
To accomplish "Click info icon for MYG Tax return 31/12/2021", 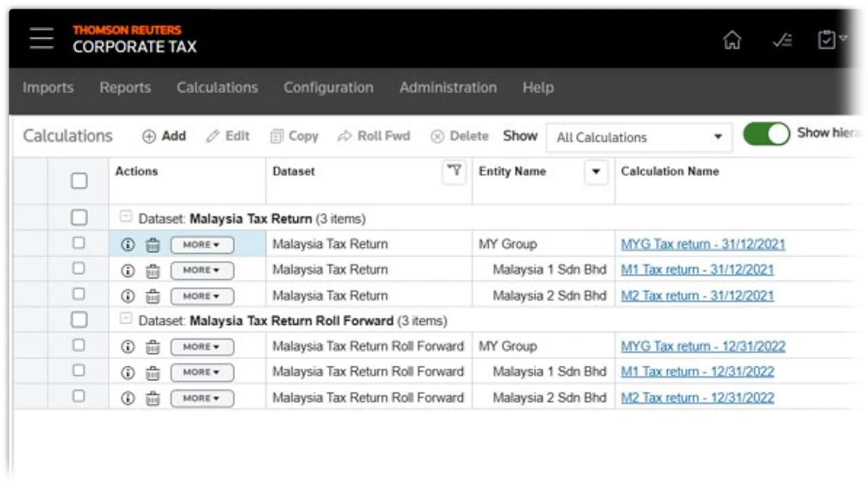I will (127, 245).
